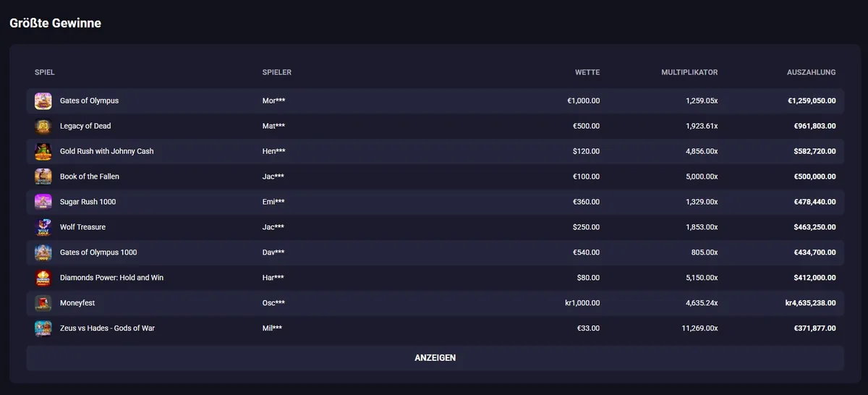Select the Gates of Olympus 1000 icon
Viewport: 868px width, 395px height.
click(x=43, y=252)
